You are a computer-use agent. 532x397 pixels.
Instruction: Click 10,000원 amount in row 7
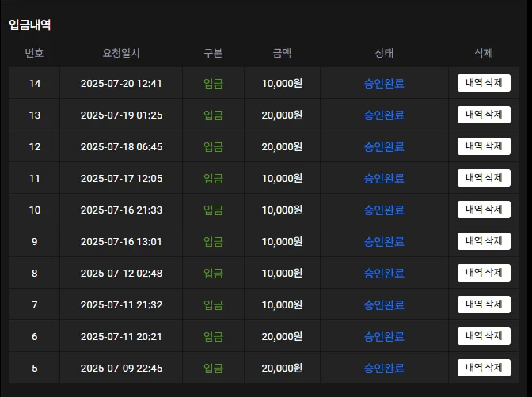click(x=282, y=305)
